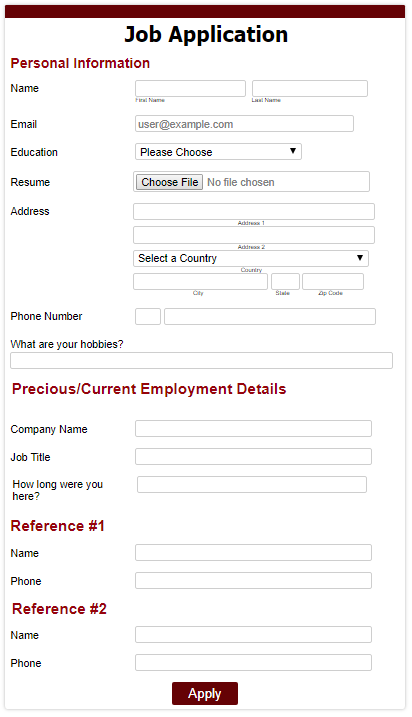Click the City input field
Image resolution: width=412 pixels, height=717 pixels.
click(200, 282)
